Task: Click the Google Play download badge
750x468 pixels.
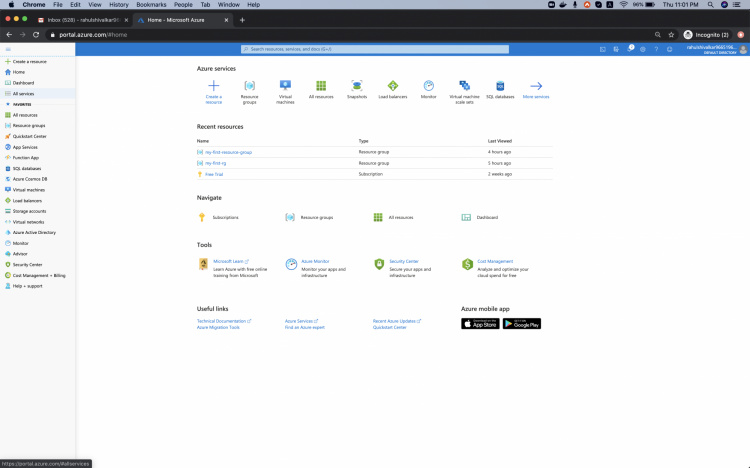Action: [x=522, y=324]
